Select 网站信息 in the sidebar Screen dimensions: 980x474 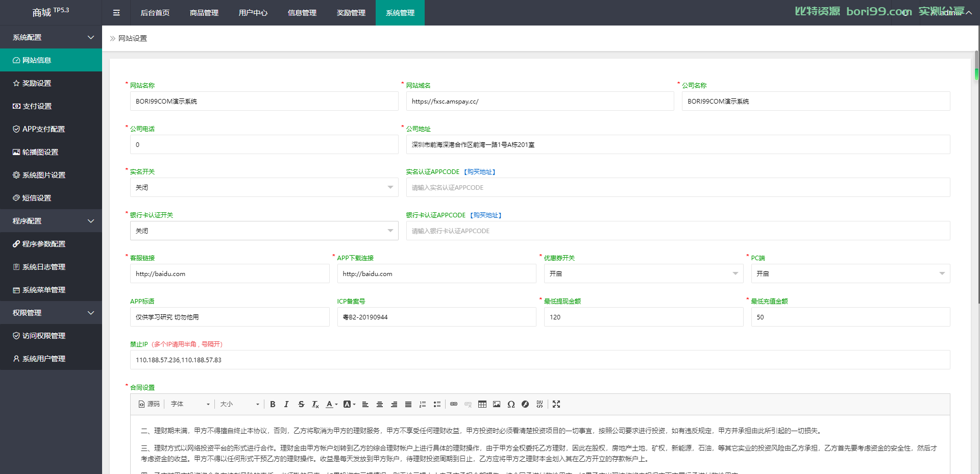pos(51,60)
